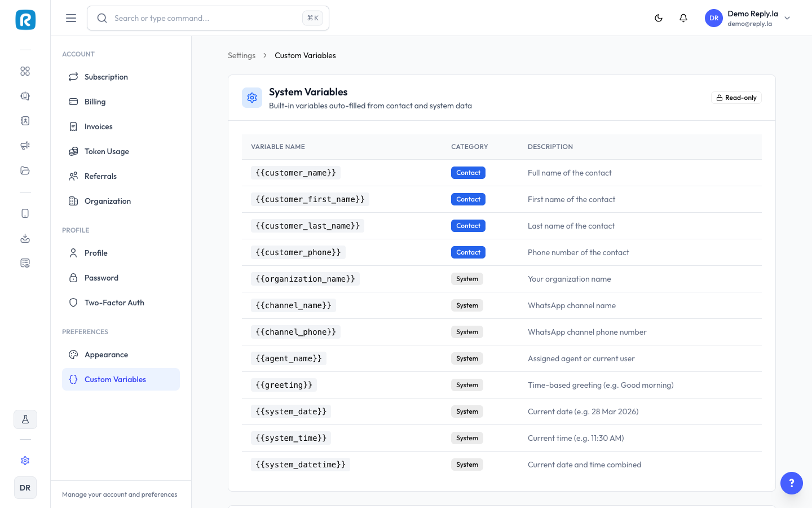Click the System Variables gear icon
This screenshot has height=508, width=812.
click(x=252, y=98)
